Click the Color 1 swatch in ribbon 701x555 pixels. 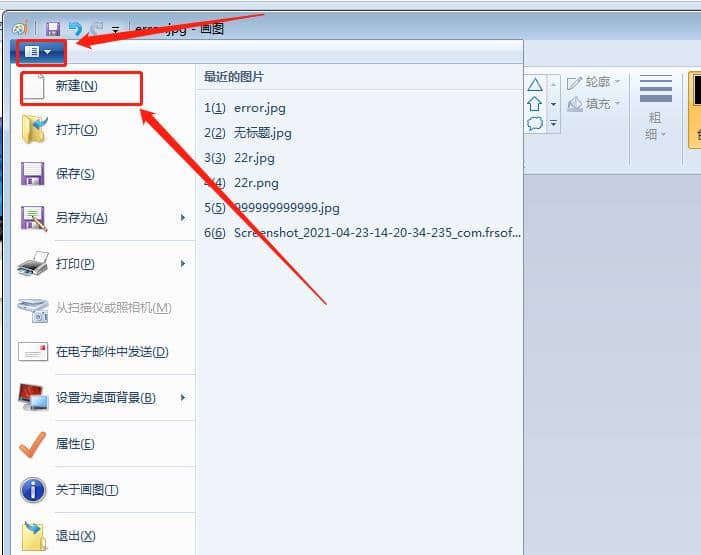tap(696, 109)
